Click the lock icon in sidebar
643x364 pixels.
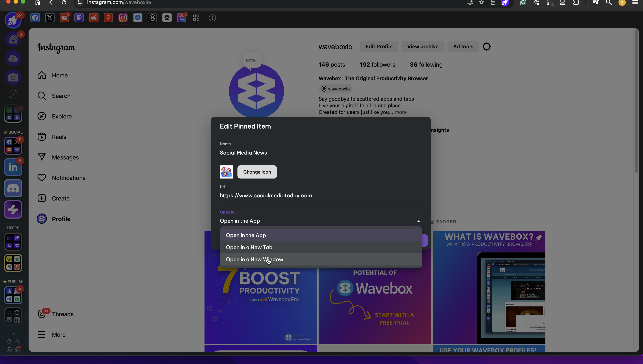17,341
